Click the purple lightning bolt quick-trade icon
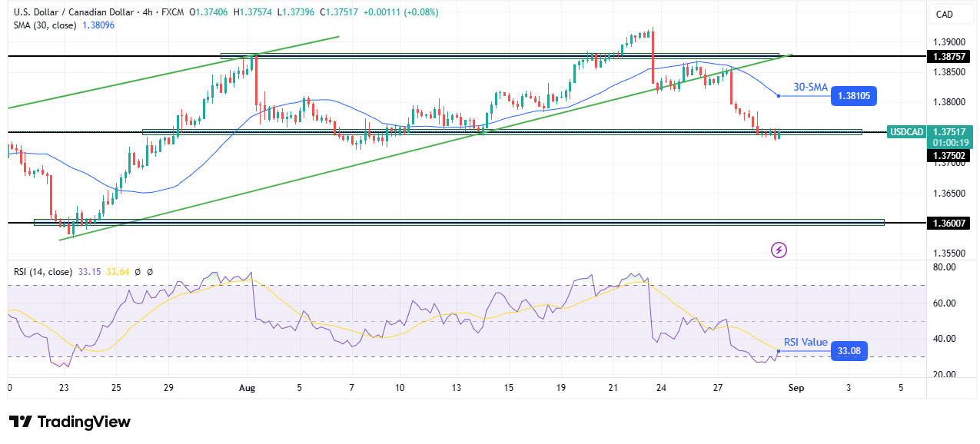 point(779,251)
